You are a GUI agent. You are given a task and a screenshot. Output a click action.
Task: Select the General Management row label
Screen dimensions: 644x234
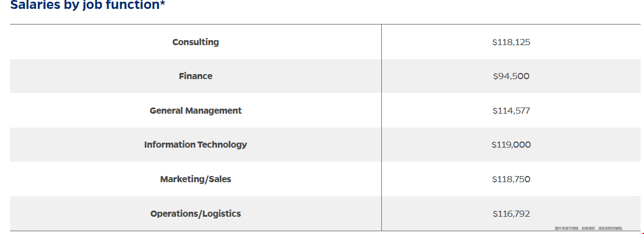tap(195, 111)
